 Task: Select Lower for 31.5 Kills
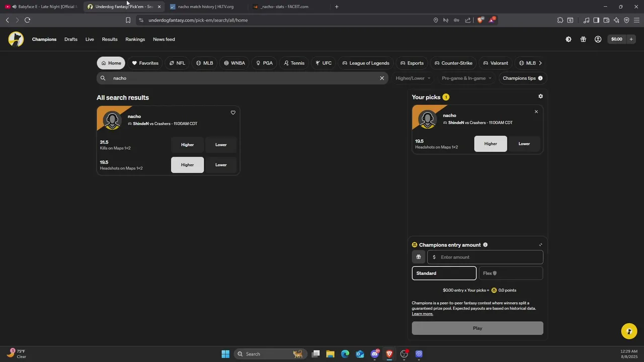(x=221, y=145)
